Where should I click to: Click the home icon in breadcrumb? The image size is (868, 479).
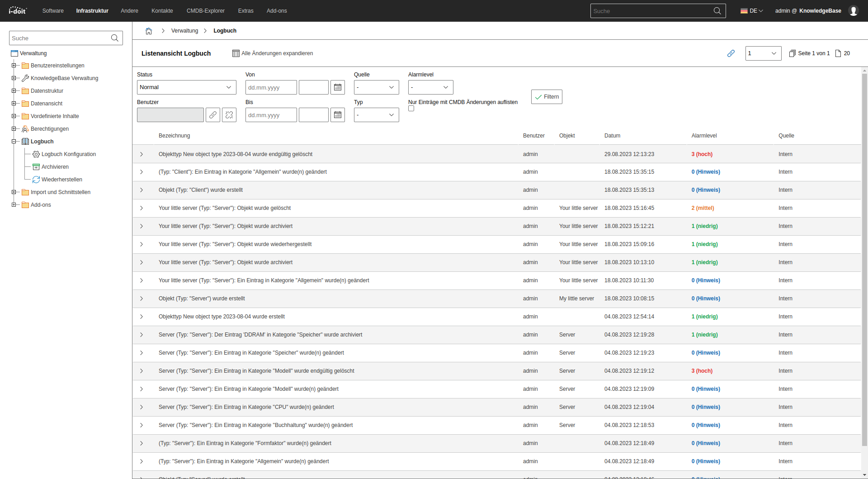coord(148,31)
